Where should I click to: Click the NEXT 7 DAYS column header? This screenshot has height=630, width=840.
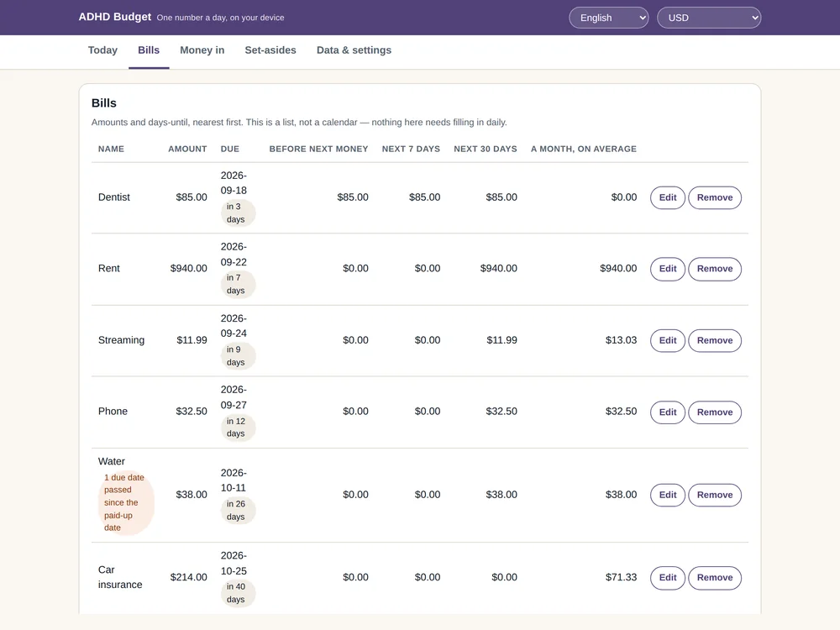click(411, 149)
